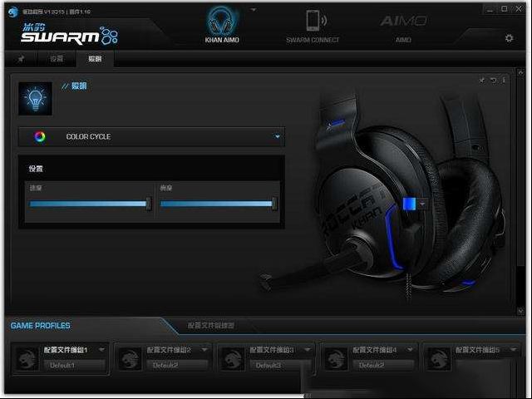This screenshot has width=532, height=399.
Task: Click the pin tab icon
Action: point(21,59)
